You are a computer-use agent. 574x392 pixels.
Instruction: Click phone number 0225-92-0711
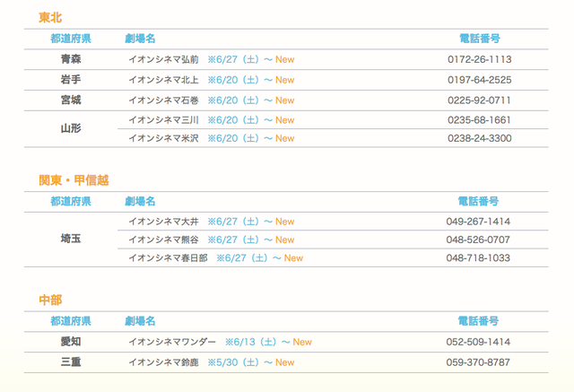[x=479, y=100]
